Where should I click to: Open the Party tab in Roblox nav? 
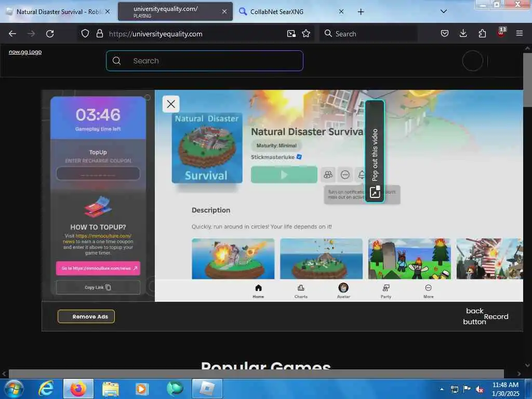tap(386, 291)
